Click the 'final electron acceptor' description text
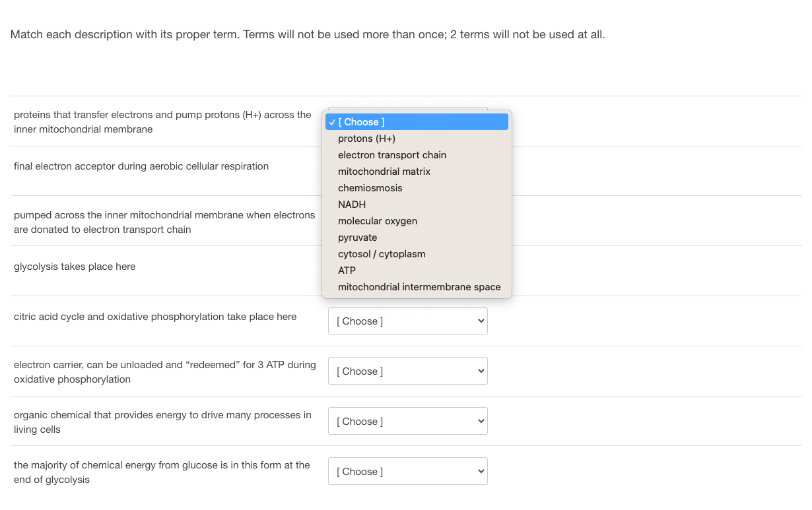 [141, 166]
